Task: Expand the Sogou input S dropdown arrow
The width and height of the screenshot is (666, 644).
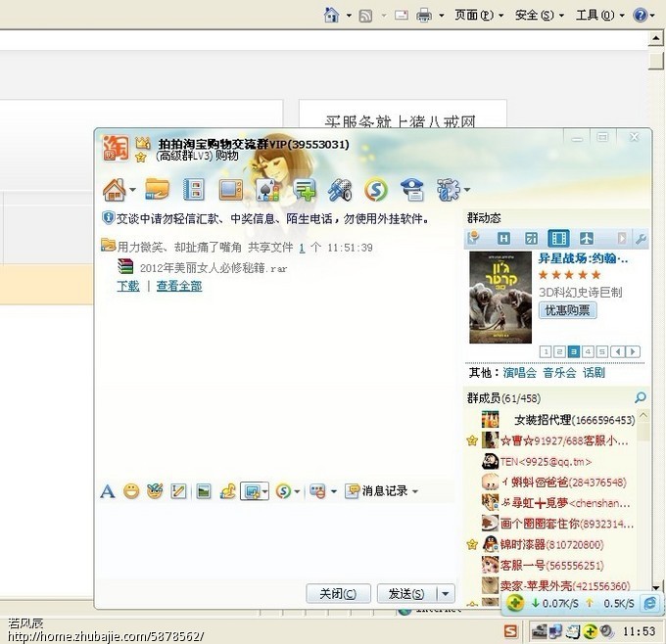Action: tap(297, 491)
